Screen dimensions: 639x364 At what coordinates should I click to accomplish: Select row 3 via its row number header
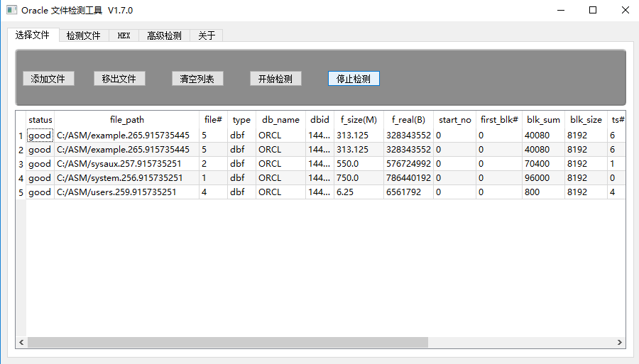(x=21, y=164)
